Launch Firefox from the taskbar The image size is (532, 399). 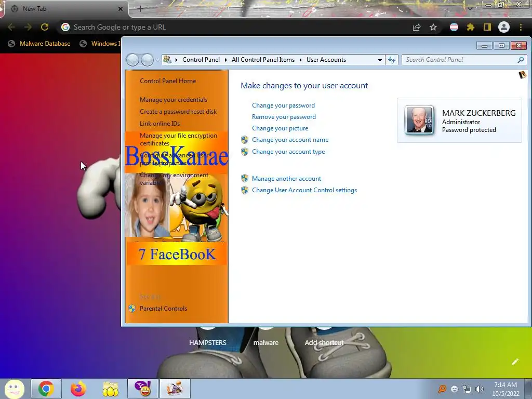[x=78, y=389]
